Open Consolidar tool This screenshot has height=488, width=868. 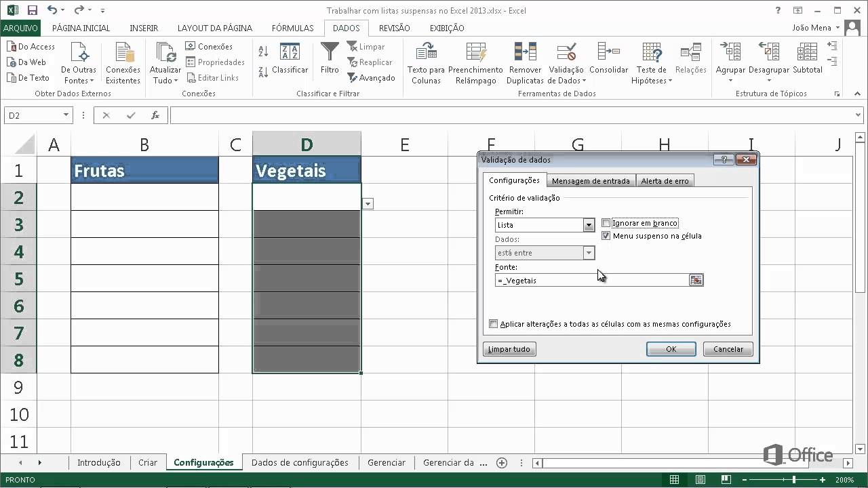(x=608, y=59)
